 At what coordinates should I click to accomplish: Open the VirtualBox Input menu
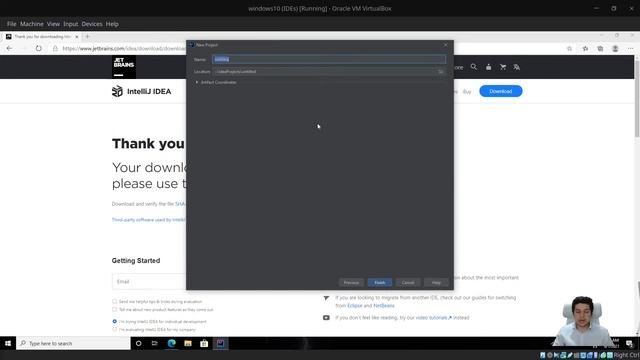(71, 24)
